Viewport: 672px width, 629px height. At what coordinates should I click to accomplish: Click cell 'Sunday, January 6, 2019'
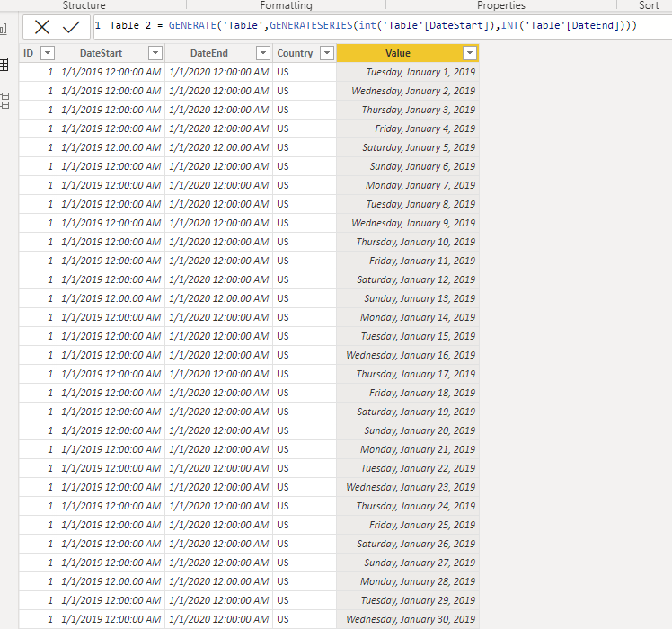(408, 166)
